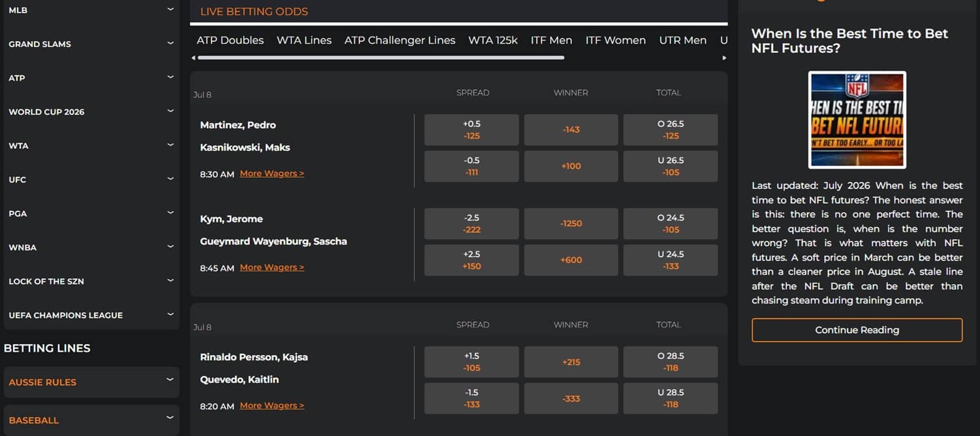Open More Wagers for Martinez vs Kasnikowski
This screenshot has width=980, height=436.
click(x=272, y=174)
